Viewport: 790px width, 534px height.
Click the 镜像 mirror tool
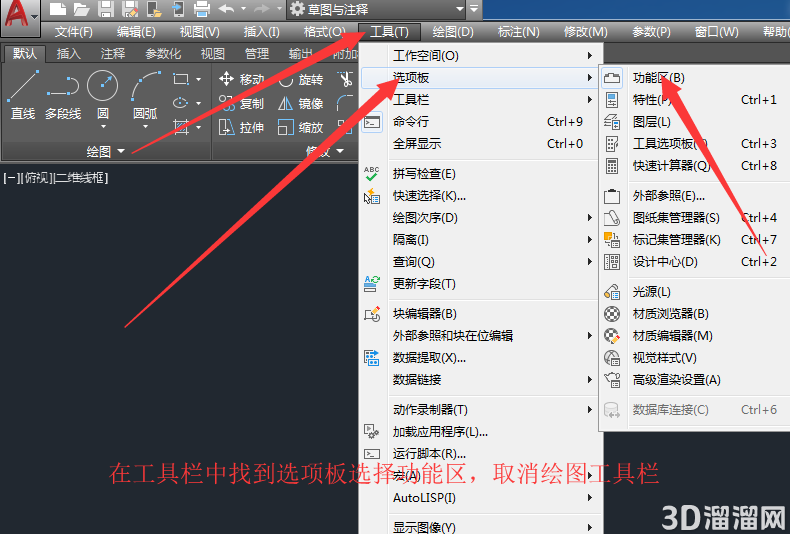click(301, 103)
